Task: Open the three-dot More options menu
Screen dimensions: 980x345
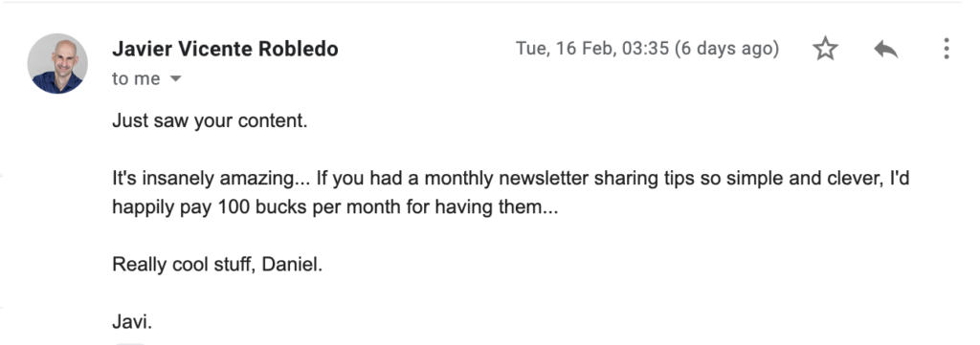Action: point(947,49)
